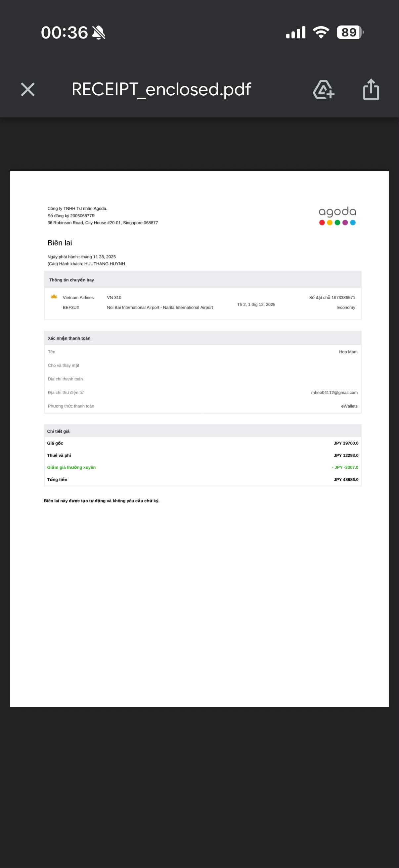Tap the booking code BEF3UX

(x=71, y=308)
